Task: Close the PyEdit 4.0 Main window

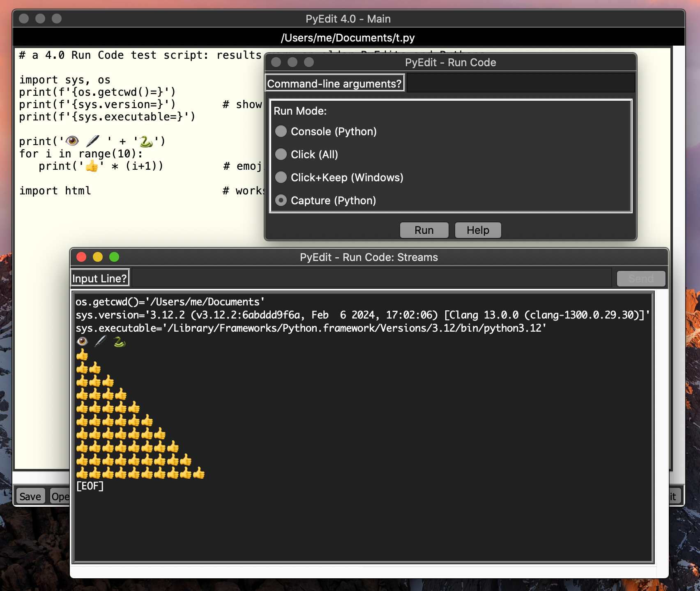Action: 24,18
